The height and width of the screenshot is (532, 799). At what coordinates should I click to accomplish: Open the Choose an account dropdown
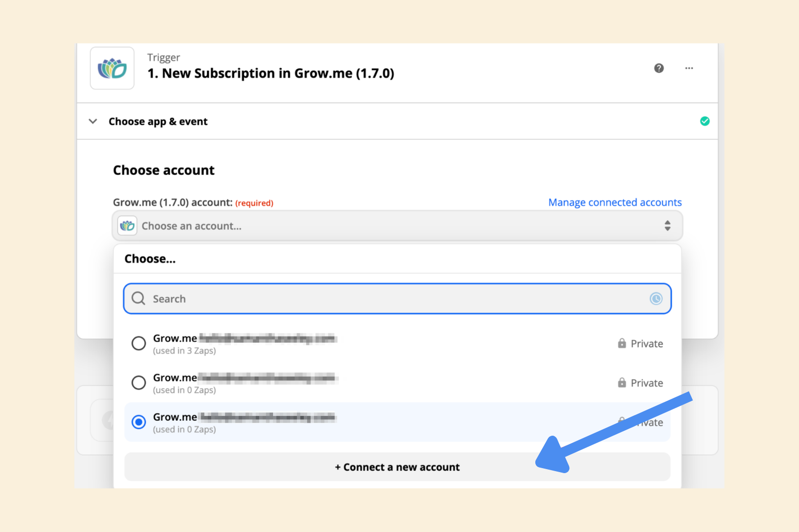pyautogui.click(x=398, y=226)
